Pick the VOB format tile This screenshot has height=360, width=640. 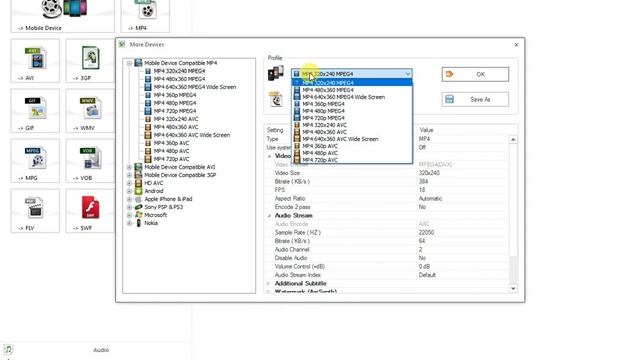(x=90, y=161)
